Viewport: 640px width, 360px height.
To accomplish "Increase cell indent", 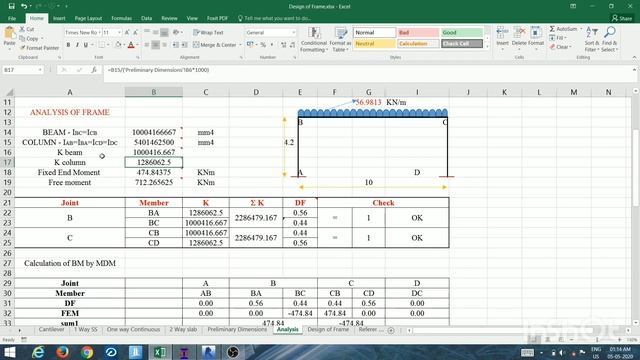I will pos(184,45).
